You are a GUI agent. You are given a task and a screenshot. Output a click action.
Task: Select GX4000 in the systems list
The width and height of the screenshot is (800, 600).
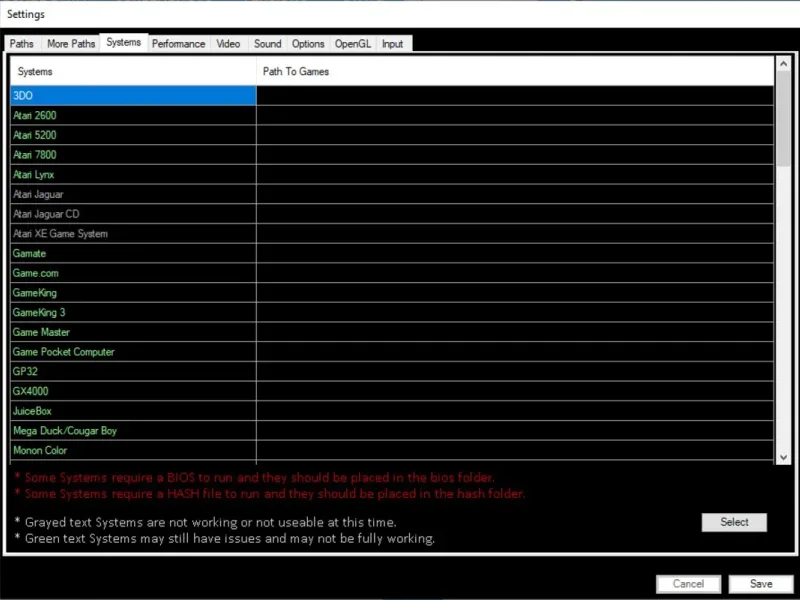point(133,391)
